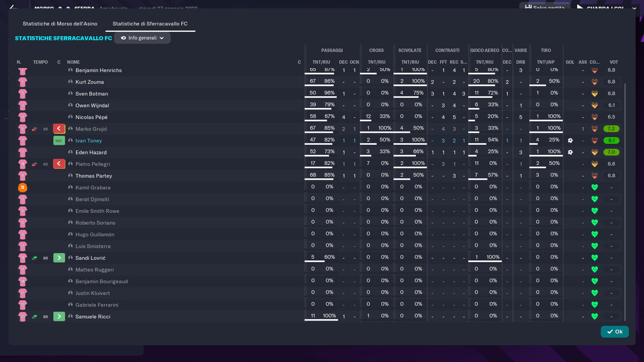Click the swap arrows icon in Marko Grujić's row
The height and width of the screenshot is (362, 644).
click(35, 129)
